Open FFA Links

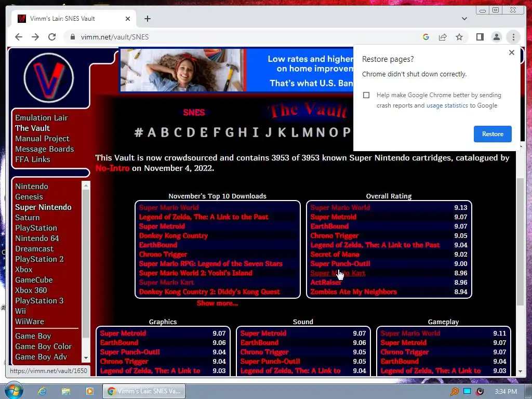(33, 159)
